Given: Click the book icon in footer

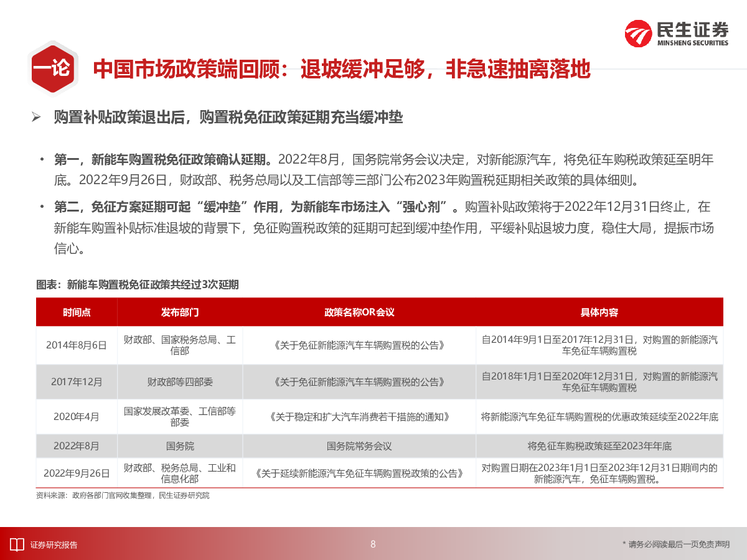Looking at the screenshot, I should point(17,544).
